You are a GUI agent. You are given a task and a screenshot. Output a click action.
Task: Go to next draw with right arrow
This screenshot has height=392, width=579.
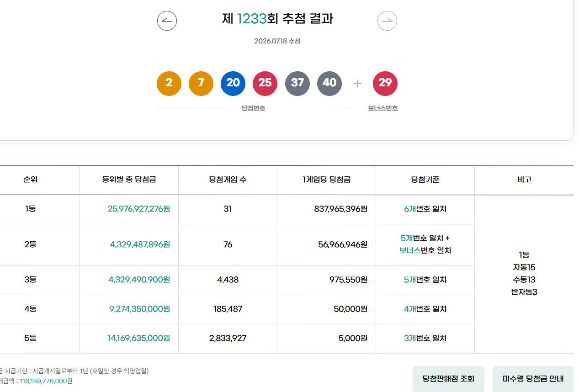click(387, 21)
